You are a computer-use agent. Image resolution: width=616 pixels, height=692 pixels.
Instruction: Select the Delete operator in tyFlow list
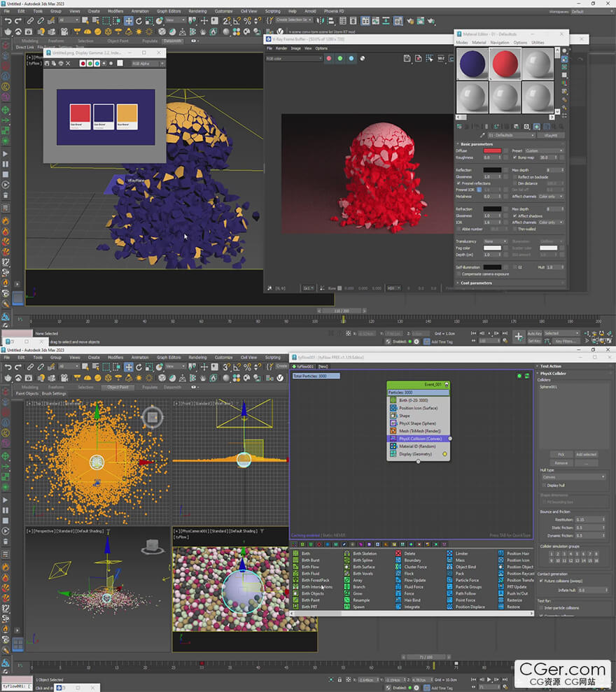[x=409, y=553]
